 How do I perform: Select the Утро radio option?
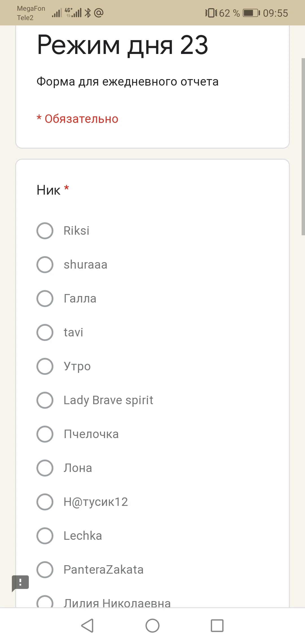[x=45, y=366]
